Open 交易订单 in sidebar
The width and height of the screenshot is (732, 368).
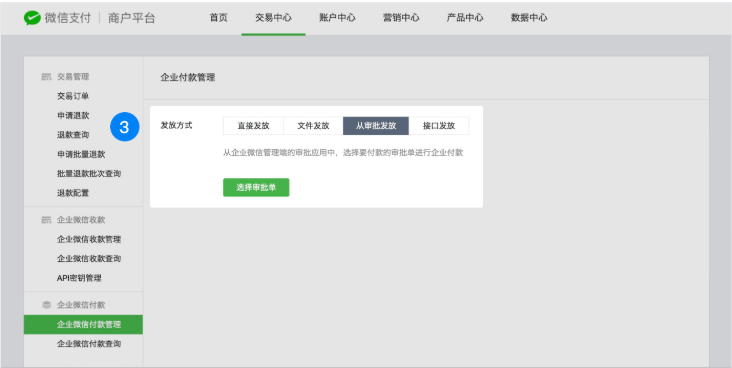(73, 96)
